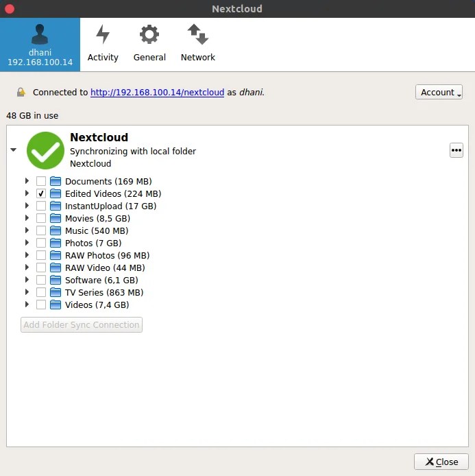Expand the Documents folder
This screenshot has width=475, height=476.
[x=27, y=181]
